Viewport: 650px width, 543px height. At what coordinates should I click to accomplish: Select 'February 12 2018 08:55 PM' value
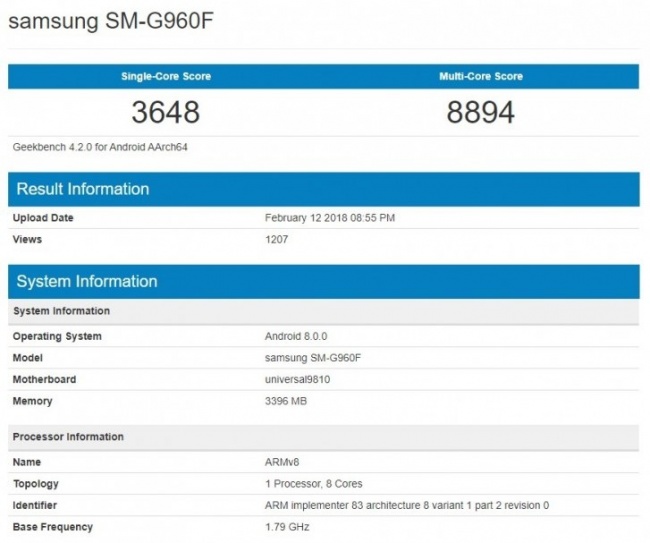click(x=330, y=218)
